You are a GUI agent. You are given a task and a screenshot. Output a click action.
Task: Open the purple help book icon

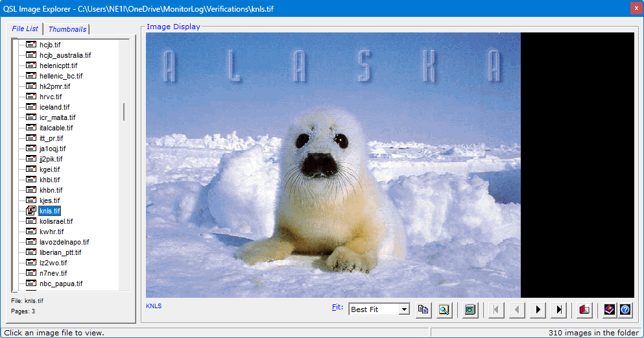pyautogui.click(x=609, y=309)
